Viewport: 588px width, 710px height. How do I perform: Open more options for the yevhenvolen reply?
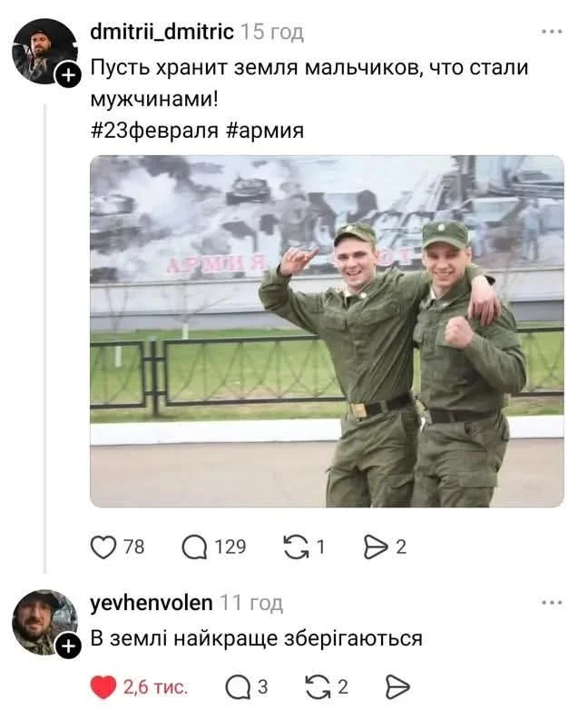click(553, 603)
